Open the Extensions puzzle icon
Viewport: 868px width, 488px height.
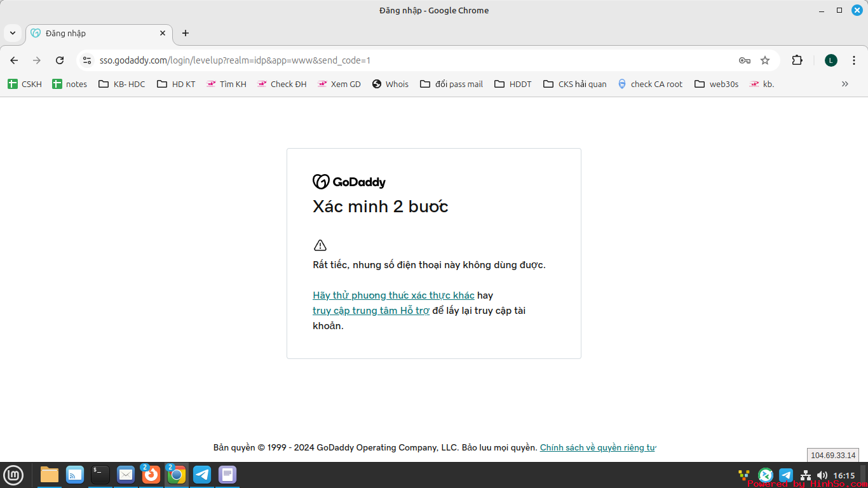coord(797,60)
